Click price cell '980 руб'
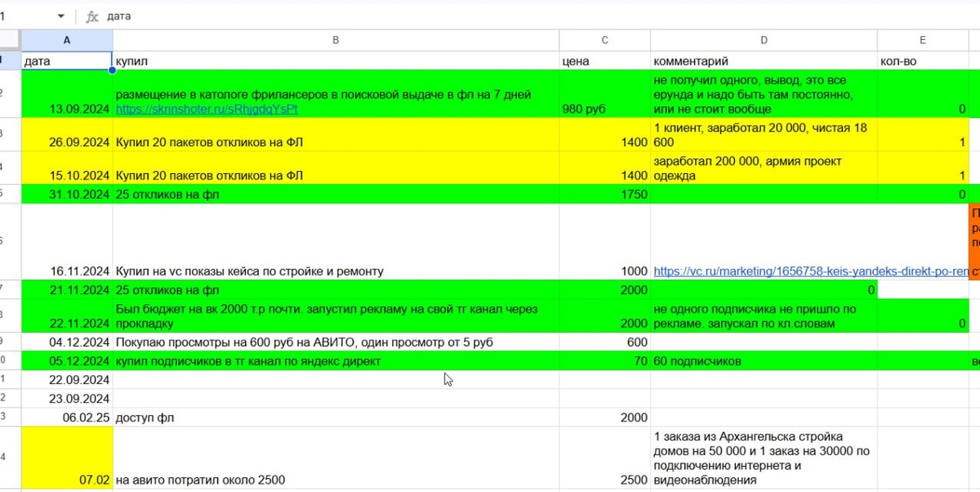 604,95
